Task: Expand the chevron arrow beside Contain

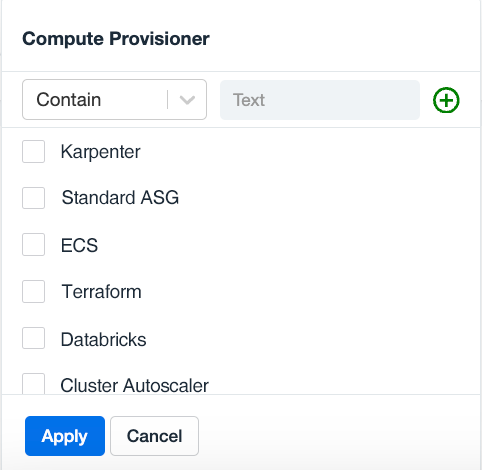Action: (x=187, y=100)
